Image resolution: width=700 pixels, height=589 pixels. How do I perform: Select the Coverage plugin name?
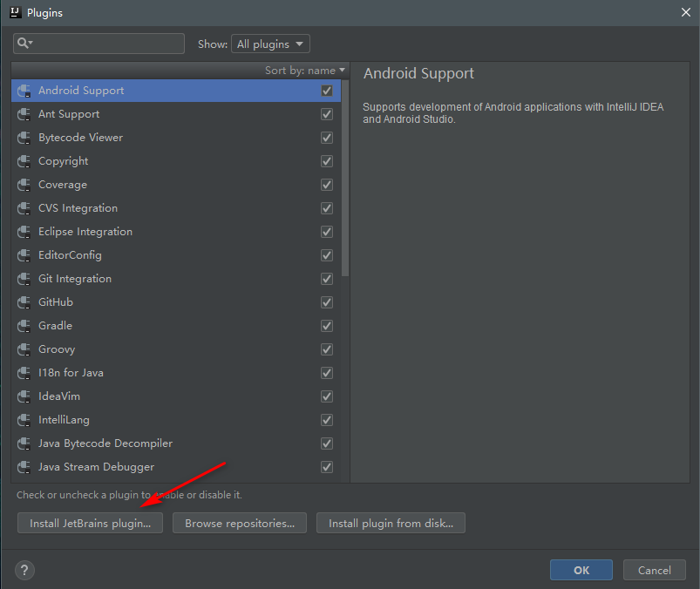(x=63, y=185)
